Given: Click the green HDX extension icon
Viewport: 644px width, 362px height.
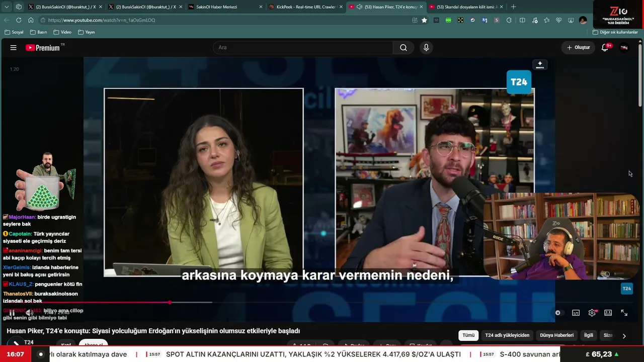Looking at the screenshot, I should click(x=448, y=20).
